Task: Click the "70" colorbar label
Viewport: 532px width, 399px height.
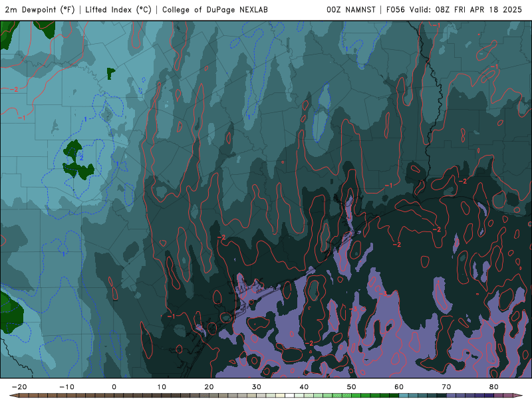Action: point(446,387)
